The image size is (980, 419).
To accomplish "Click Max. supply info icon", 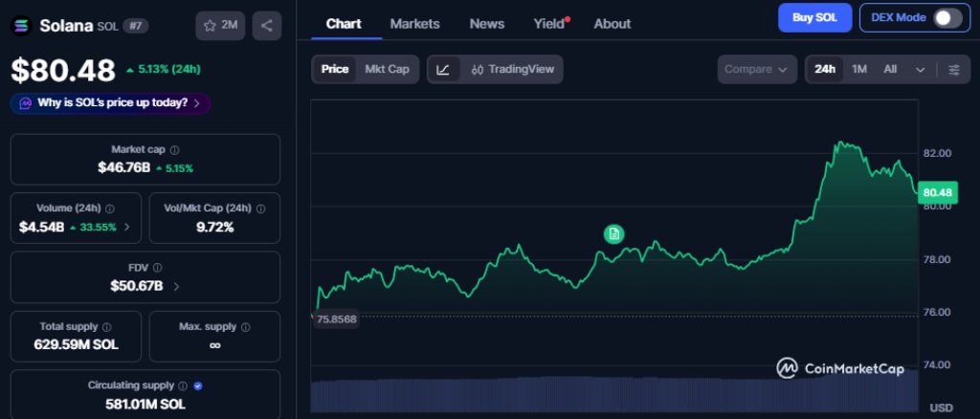I will pos(246,327).
